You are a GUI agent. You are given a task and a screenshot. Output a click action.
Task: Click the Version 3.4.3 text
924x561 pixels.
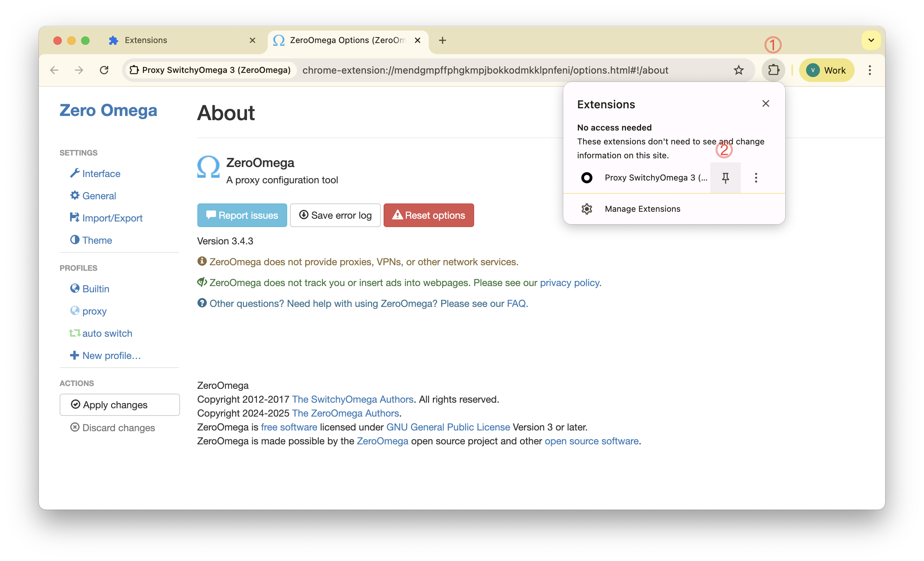(225, 241)
